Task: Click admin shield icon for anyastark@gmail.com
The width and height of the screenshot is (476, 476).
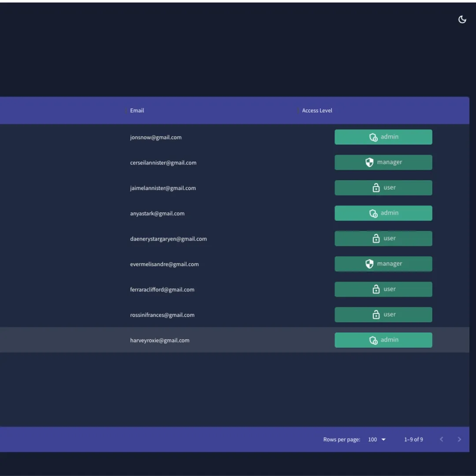Action: click(x=373, y=214)
